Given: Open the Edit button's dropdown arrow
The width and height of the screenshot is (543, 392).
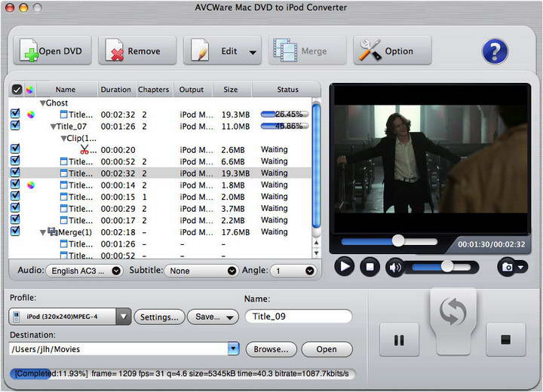Looking at the screenshot, I should pyautogui.click(x=253, y=52).
